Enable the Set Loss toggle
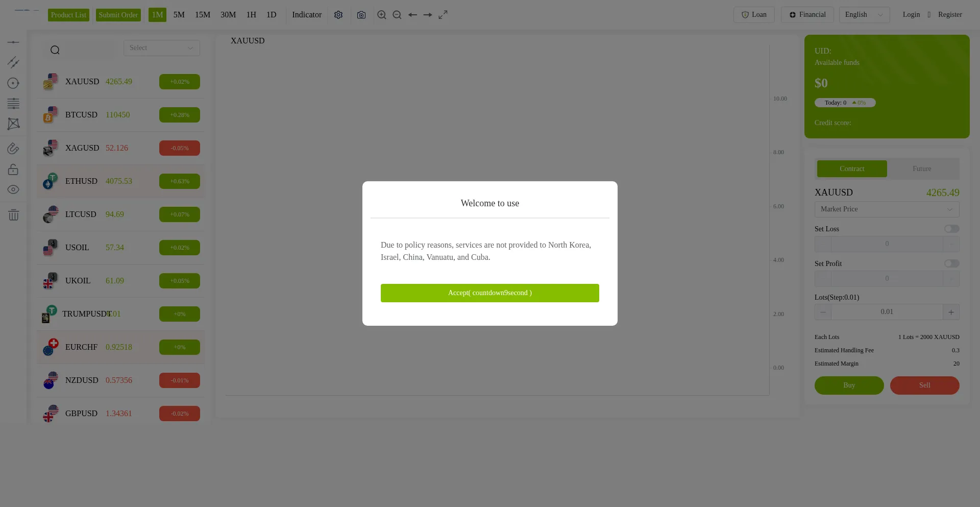Viewport: 980px width, 507px height. [951, 229]
